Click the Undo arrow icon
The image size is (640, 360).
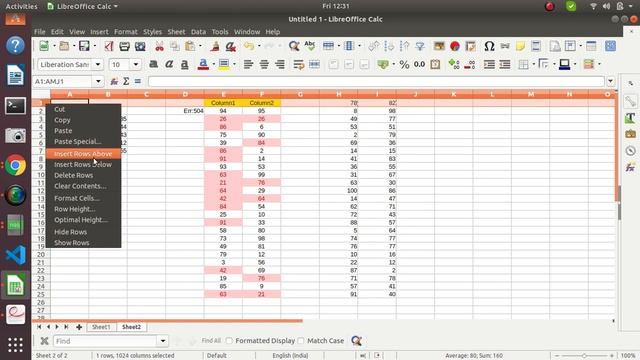(249, 46)
